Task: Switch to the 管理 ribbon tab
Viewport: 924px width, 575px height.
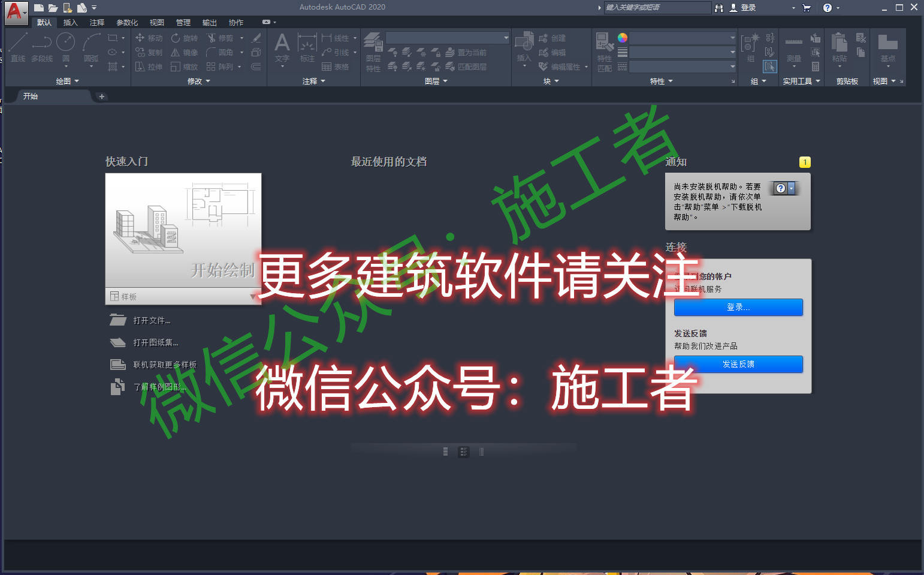Action: coord(183,22)
